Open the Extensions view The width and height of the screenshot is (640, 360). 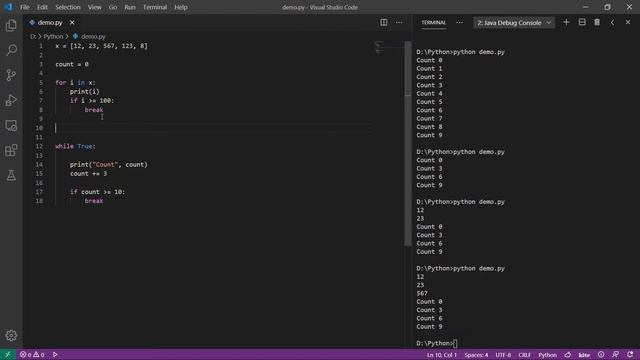(x=11, y=150)
